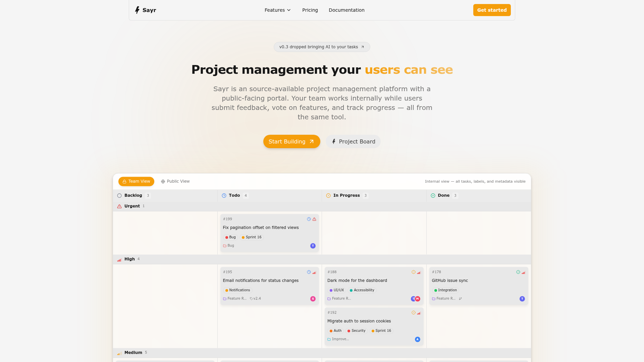Screen dimensions: 644x362
Task: Click the High priority bars icon
Action: [x=119, y=259]
